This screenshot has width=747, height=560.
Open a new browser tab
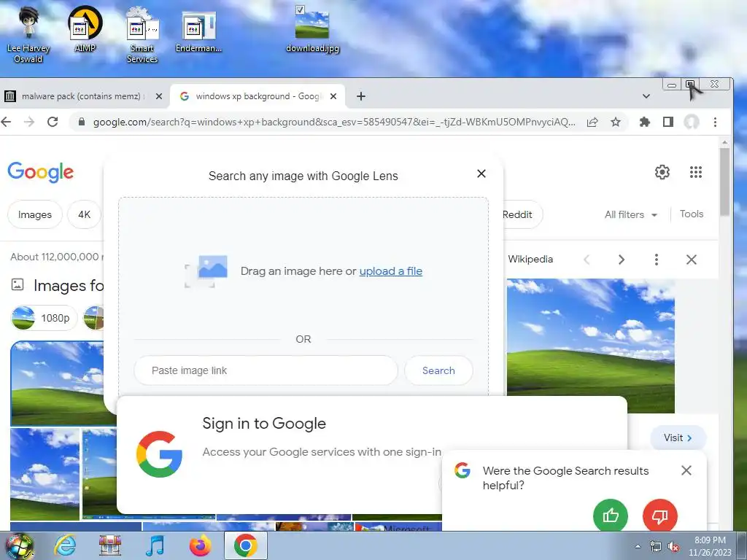tap(360, 96)
